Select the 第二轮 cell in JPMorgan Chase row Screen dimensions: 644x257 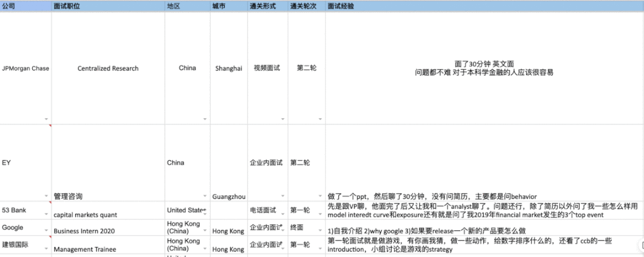click(x=306, y=68)
